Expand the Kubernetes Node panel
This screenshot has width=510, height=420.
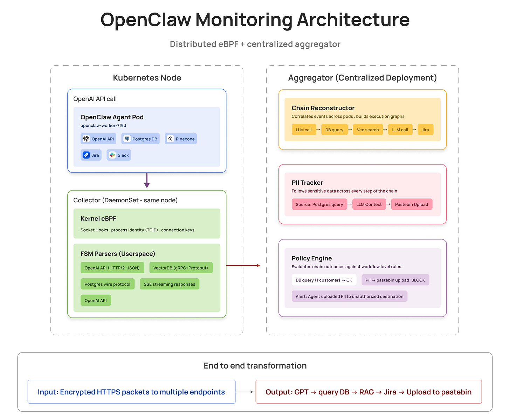click(x=147, y=78)
